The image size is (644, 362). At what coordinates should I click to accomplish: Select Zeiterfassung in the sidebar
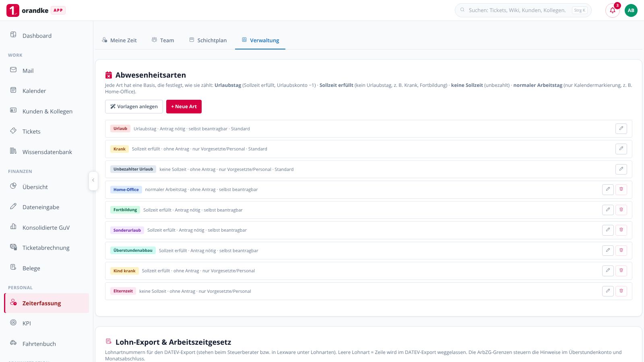[x=47, y=303]
